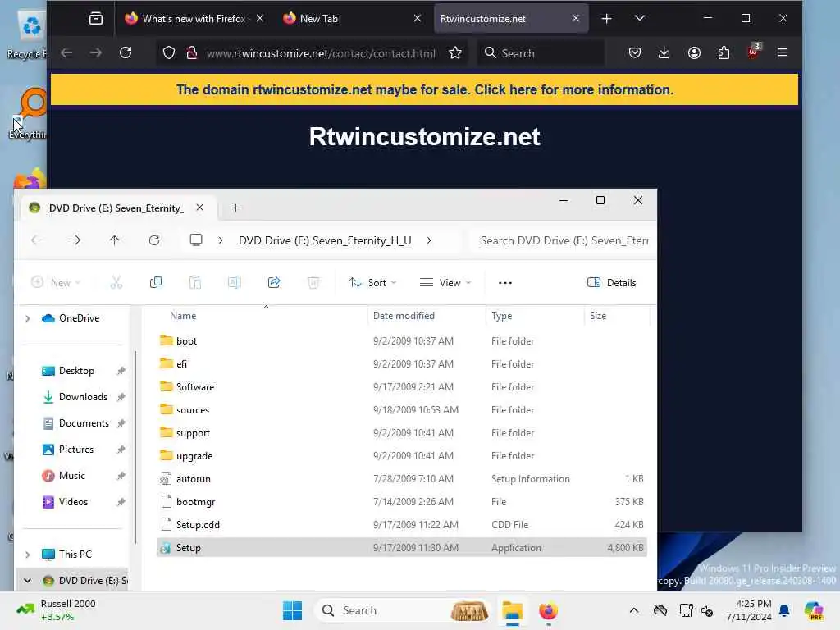Open File Explorer from the taskbar
Image resolution: width=840 pixels, height=630 pixels.
click(x=512, y=610)
